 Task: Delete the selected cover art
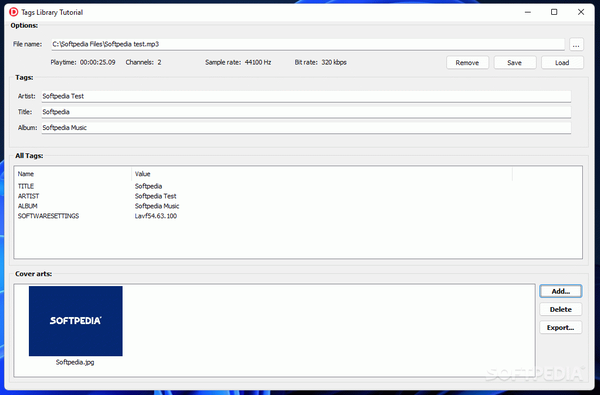(x=561, y=309)
